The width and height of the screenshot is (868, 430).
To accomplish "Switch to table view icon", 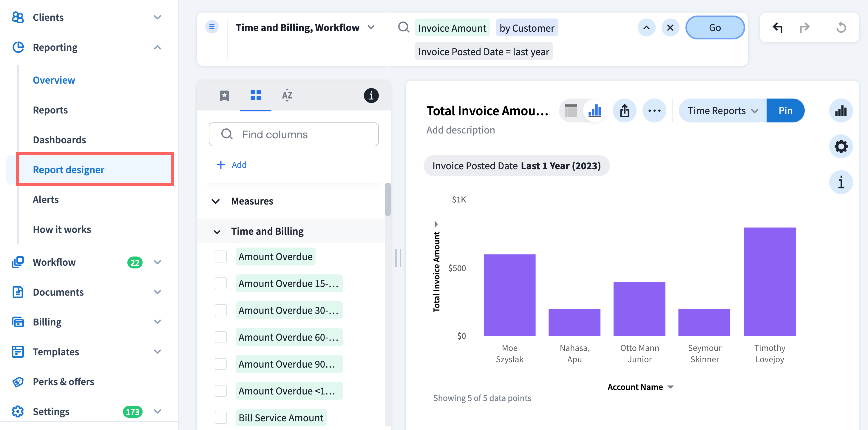I will tap(571, 110).
